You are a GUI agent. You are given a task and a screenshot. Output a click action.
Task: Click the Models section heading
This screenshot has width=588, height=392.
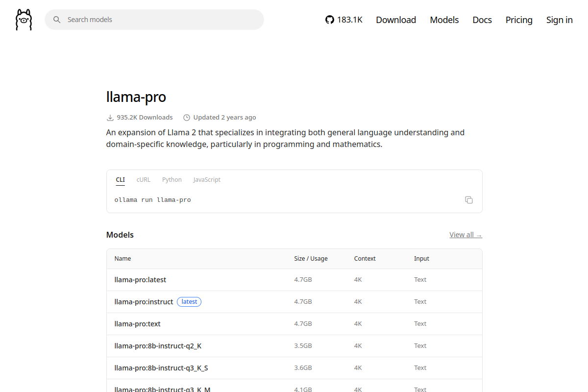120,235
